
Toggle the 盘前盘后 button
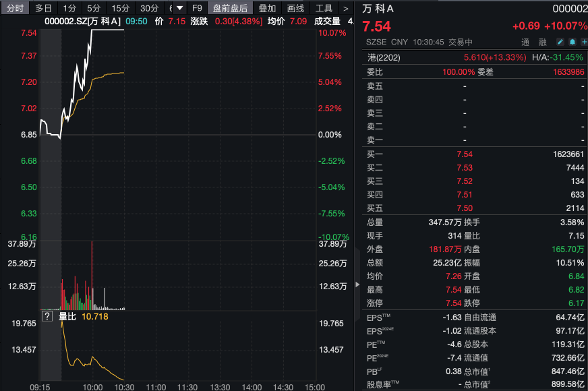[x=230, y=8]
